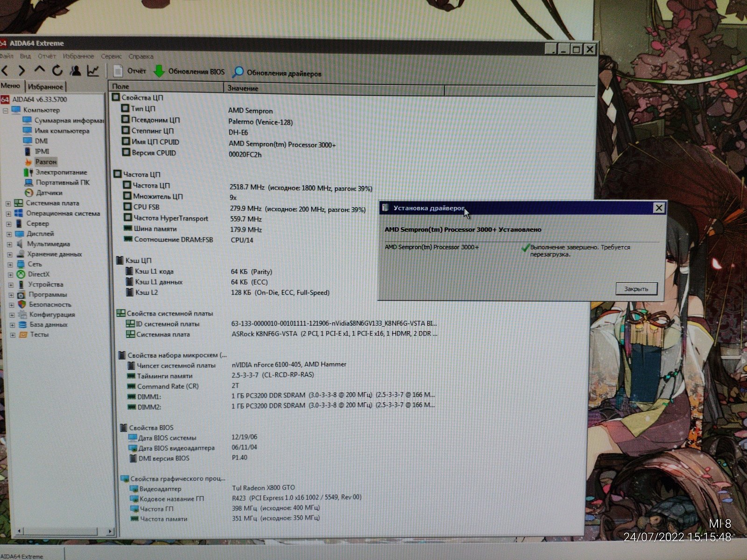Expand the Хранение данных branch
Screen dimensions: 747x560
tap(10, 254)
